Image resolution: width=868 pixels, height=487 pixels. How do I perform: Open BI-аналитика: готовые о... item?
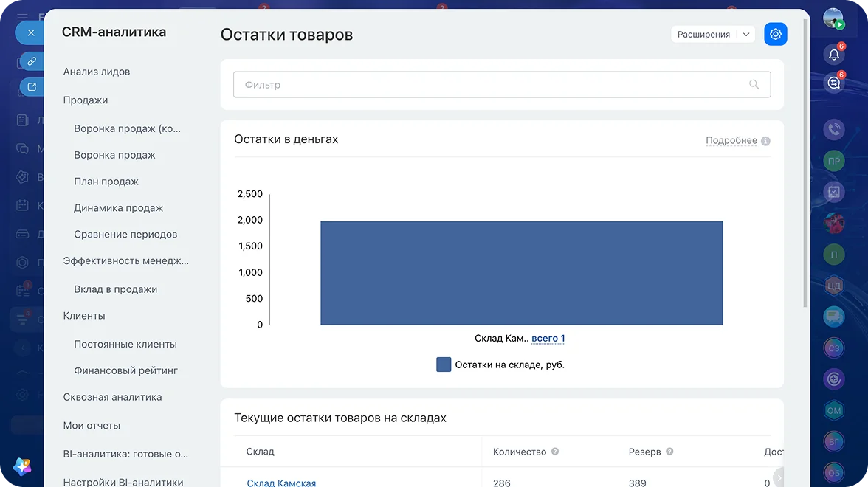[x=125, y=454]
